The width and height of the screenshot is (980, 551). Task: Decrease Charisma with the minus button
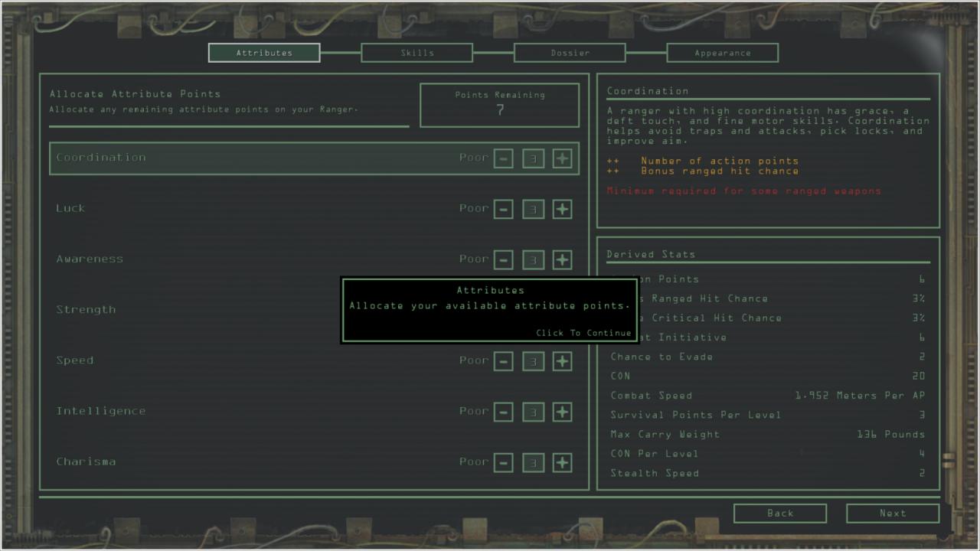[x=503, y=462]
